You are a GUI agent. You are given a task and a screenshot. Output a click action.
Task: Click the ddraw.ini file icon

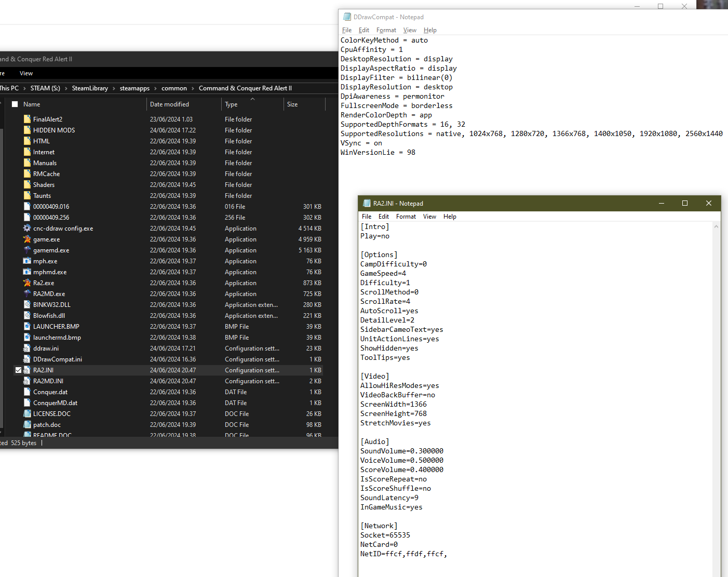click(x=27, y=348)
